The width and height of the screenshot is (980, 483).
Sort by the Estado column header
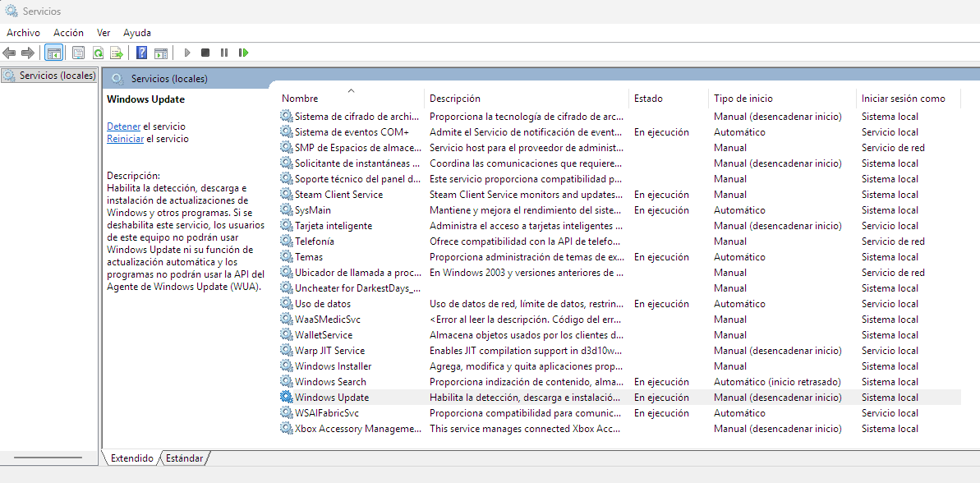click(x=648, y=99)
